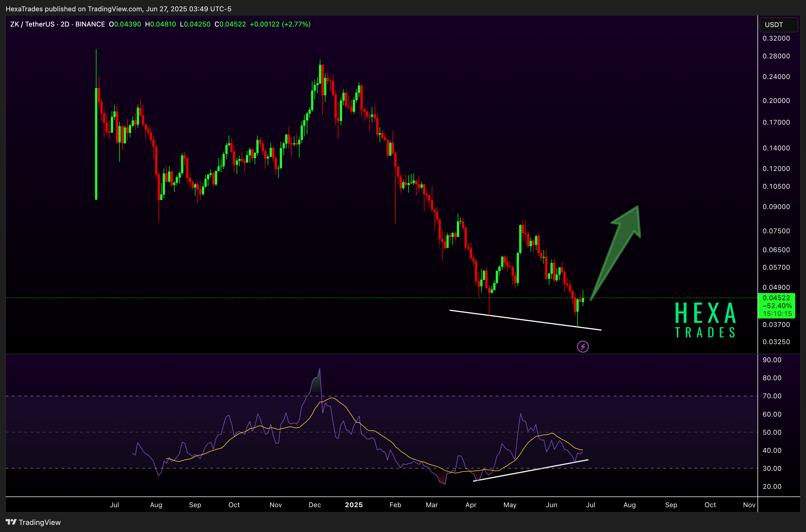
Task: Click the RSI 40.00 axis label
Action: tap(772, 450)
